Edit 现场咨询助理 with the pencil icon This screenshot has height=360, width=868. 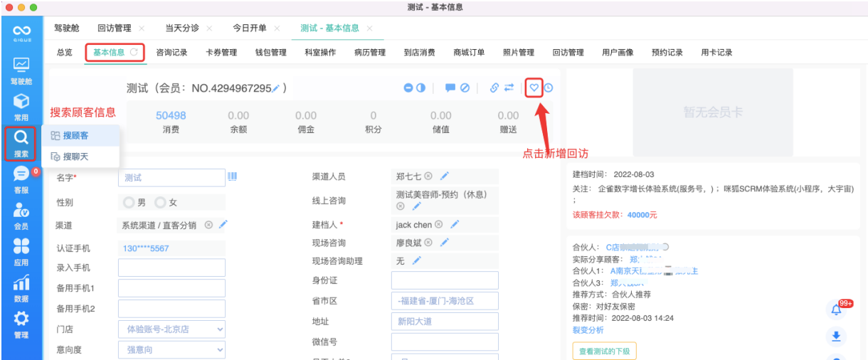pos(417,261)
